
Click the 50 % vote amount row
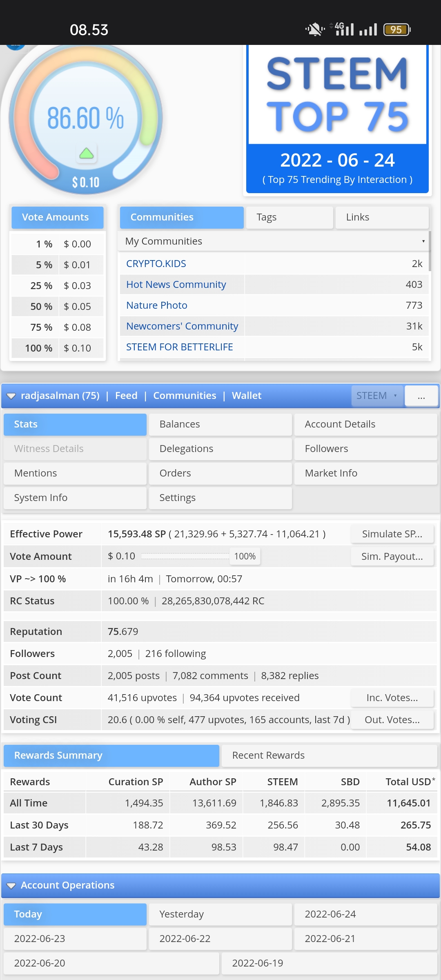point(57,307)
